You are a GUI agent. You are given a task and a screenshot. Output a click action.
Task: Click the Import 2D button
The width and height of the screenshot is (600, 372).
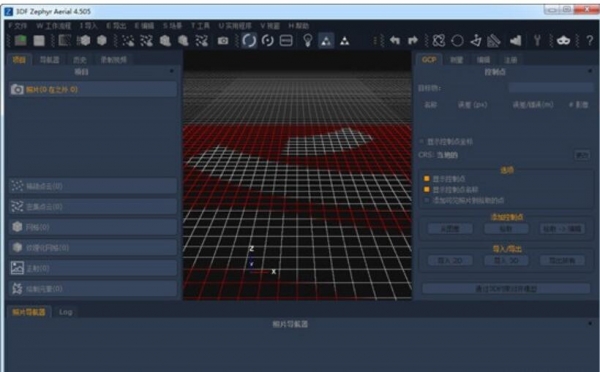coord(450,261)
